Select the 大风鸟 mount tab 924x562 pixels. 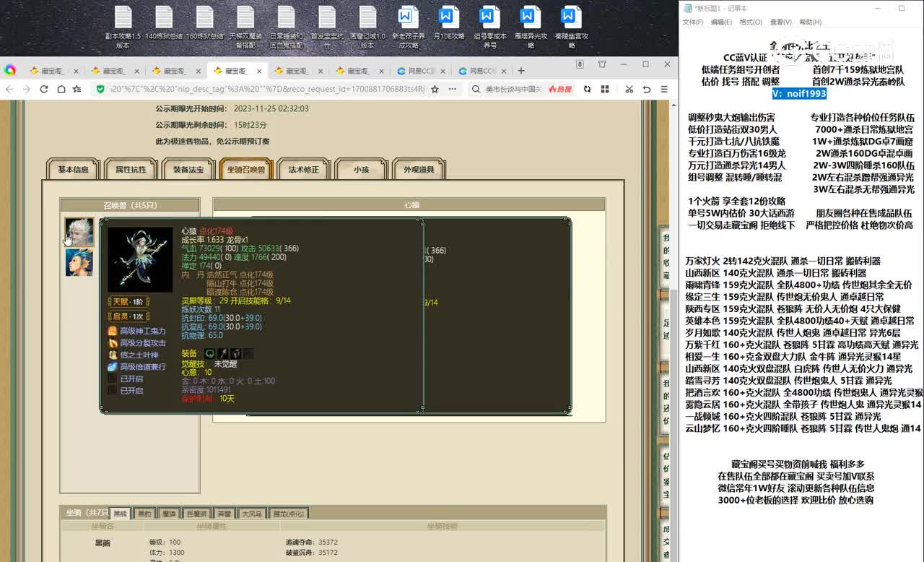pos(252,514)
